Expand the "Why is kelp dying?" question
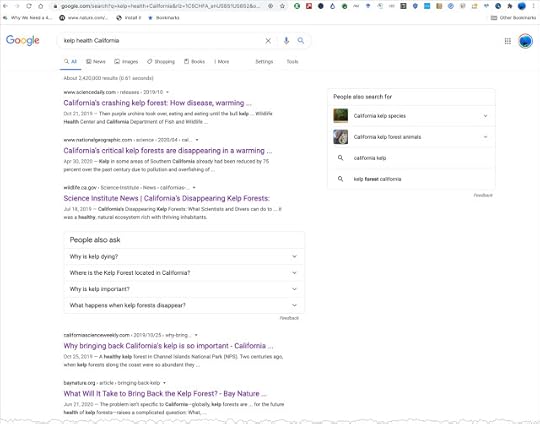The height and width of the screenshot is (424, 540). pos(184,257)
